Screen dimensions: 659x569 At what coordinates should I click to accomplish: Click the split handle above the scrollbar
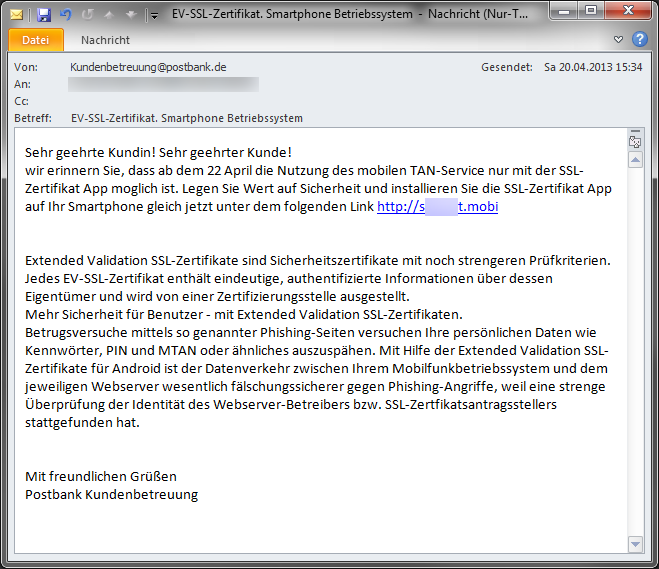[x=635, y=132]
